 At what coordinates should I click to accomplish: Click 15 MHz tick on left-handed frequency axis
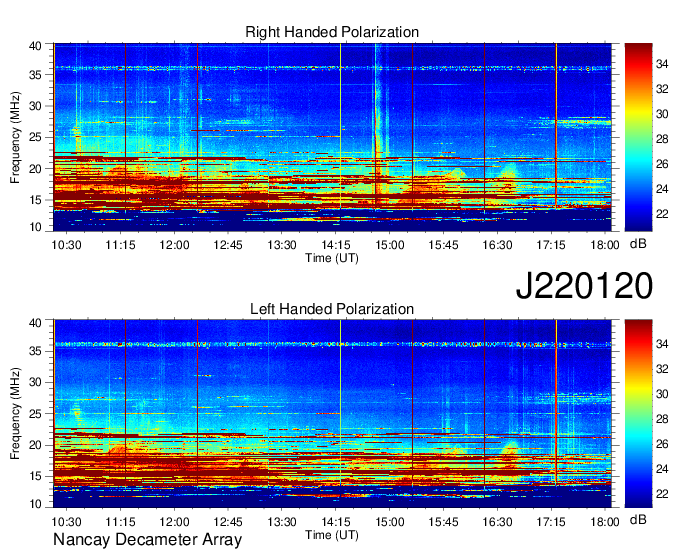pyautogui.click(x=35, y=477)
